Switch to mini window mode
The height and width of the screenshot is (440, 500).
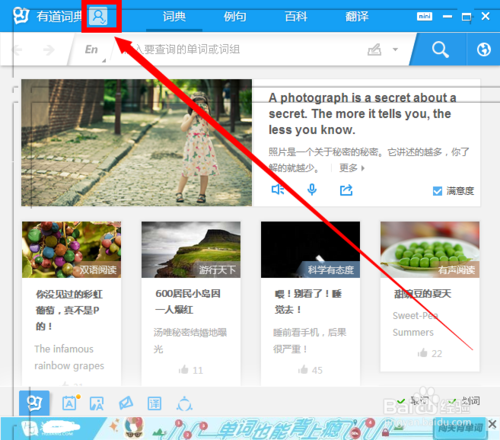coord(424,16)
